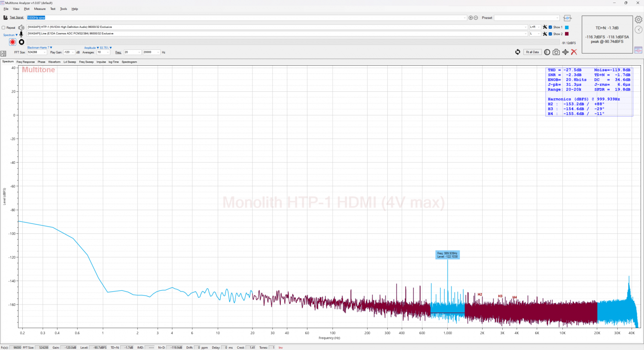Screen dimensions: 644x350
Task: Click the Fit all Data button
Action: click(532, 52)
